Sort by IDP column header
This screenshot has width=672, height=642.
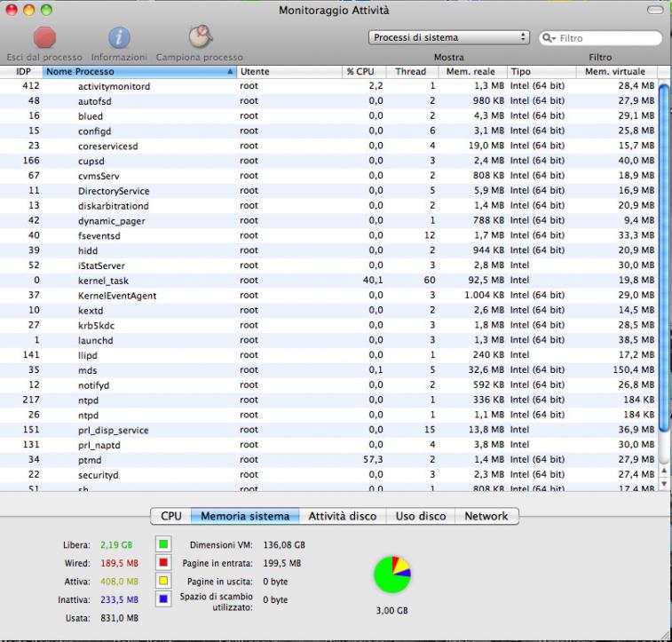coord(21,72)
